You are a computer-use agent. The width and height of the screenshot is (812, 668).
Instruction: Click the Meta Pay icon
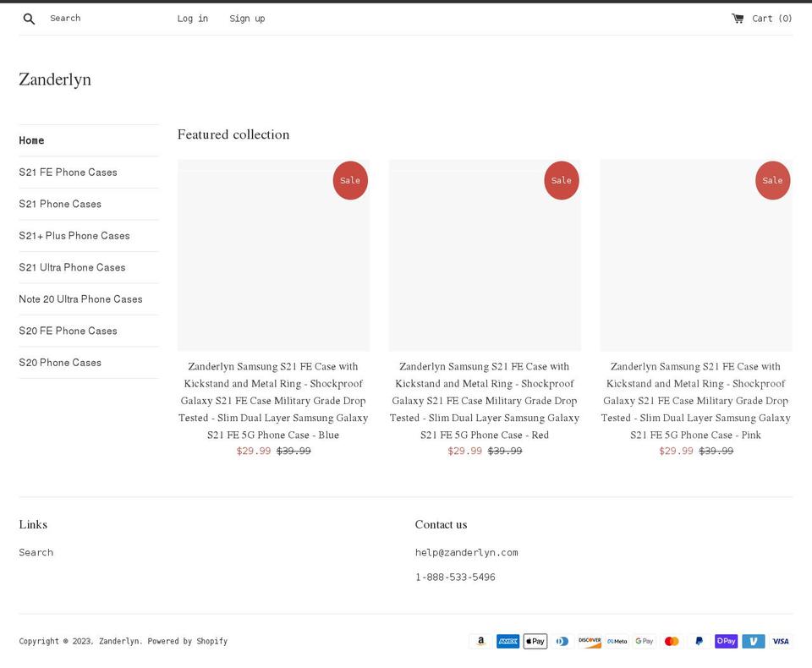coord(617,641)
